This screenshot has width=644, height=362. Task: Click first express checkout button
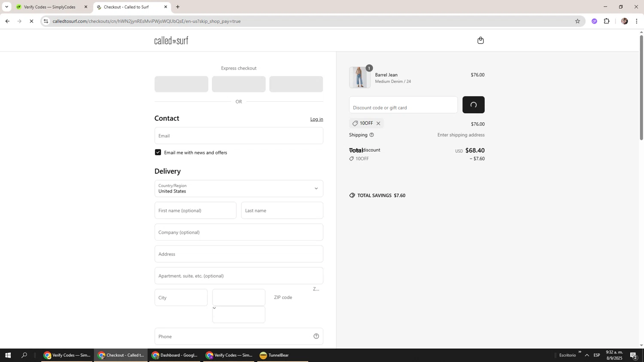click(x=181, y=84)
